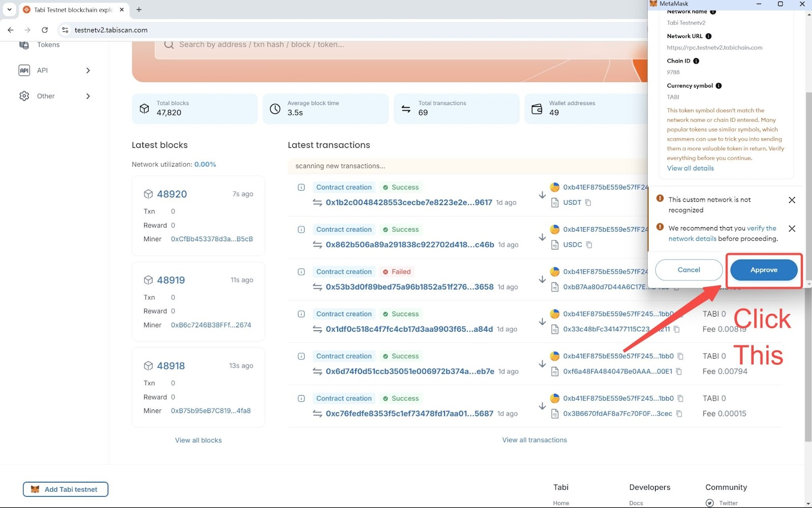Image resolution: width=812 pixels, height=508 pixels.
Task: Open the footer Docs link
Action: click(636, 503)
